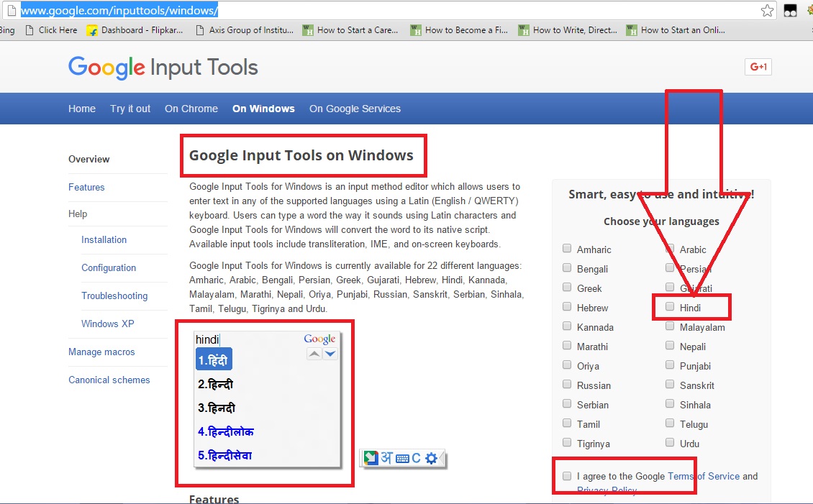Click the Google Input Tools toolbar logo icon

point(371,458)
